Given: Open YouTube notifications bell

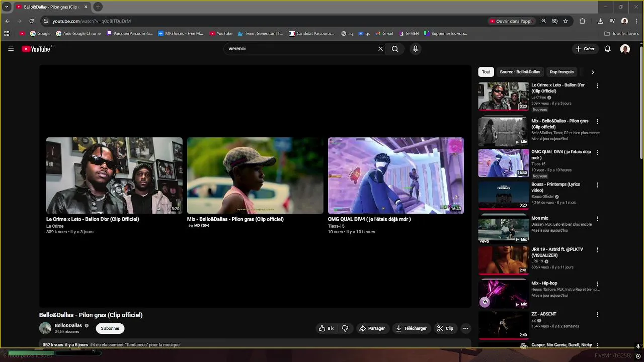Looking at the screenshot, I should coord(608,49).
